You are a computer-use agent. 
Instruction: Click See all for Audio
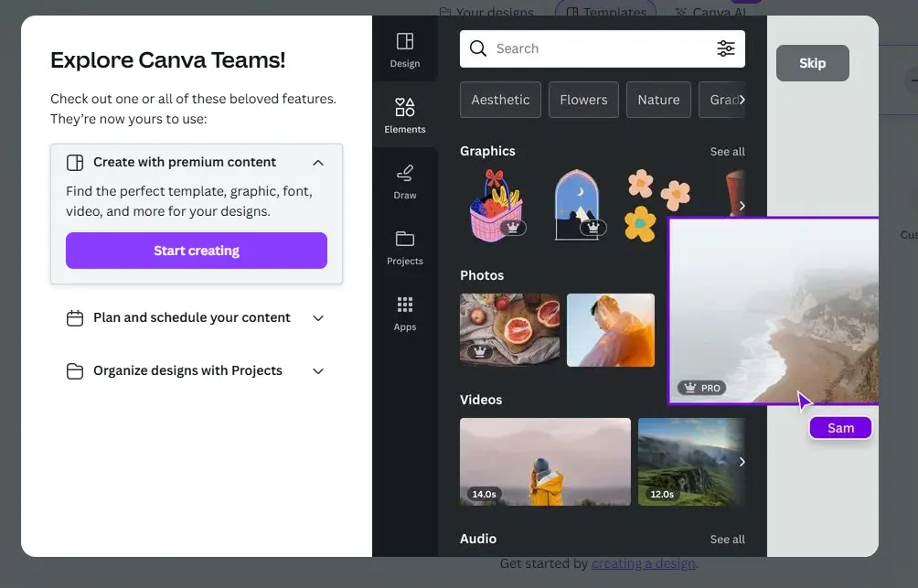pos(727,540)
